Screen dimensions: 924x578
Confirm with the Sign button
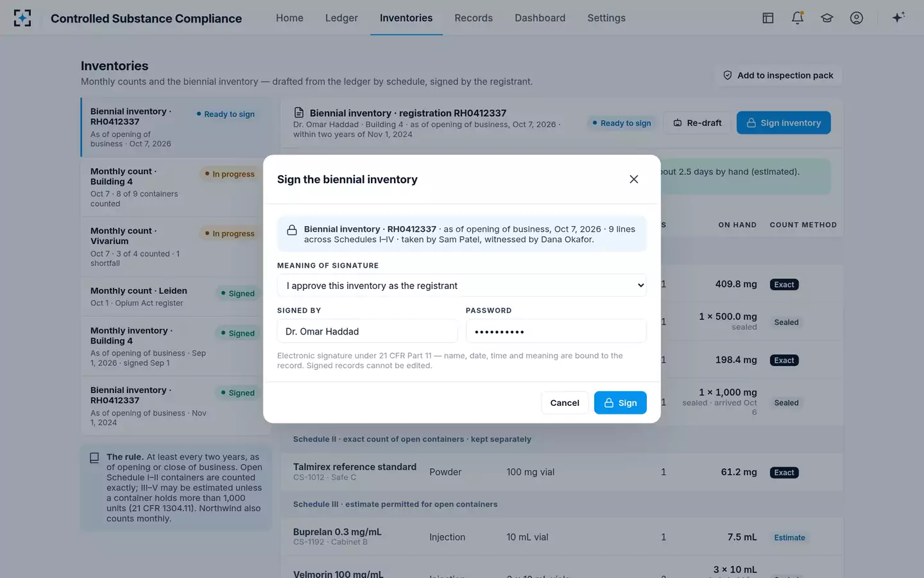point(620,403)
